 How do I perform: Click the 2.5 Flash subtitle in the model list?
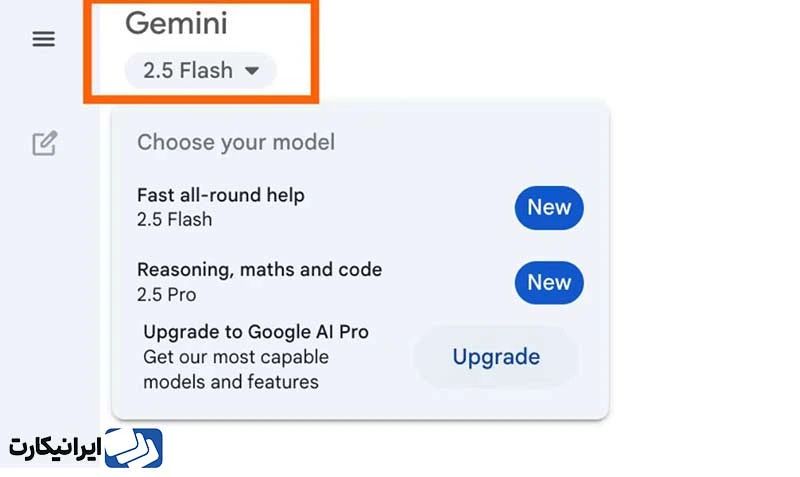click(175, 220)
